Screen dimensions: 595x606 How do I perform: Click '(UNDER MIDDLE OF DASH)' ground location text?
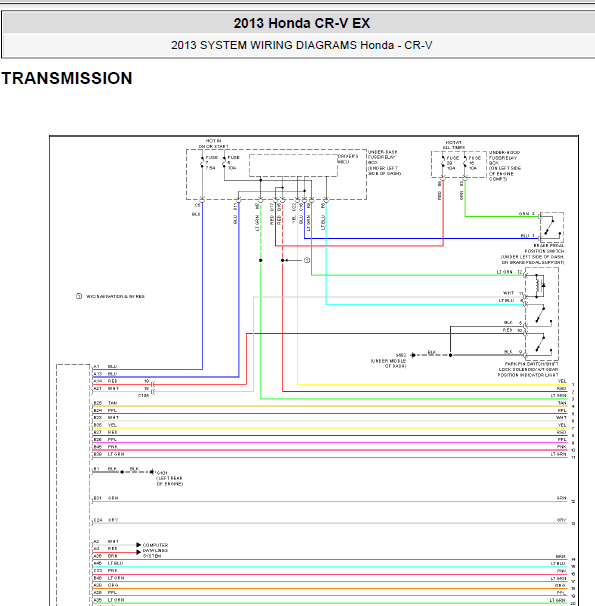coord(388,363)
